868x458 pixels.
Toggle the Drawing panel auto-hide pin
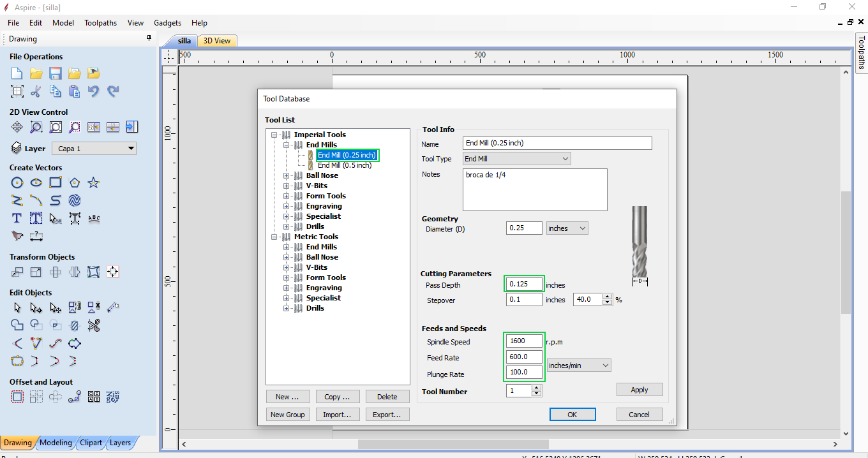[x=149, y=38]
